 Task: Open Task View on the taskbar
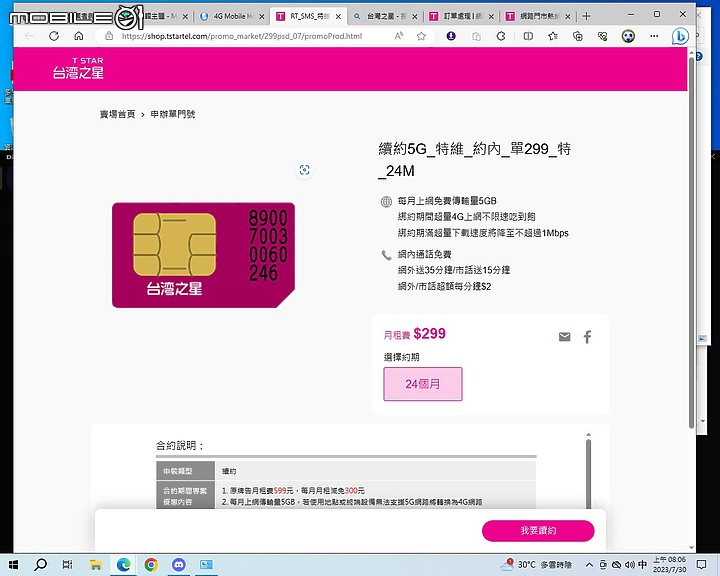[x=68, y=565]
